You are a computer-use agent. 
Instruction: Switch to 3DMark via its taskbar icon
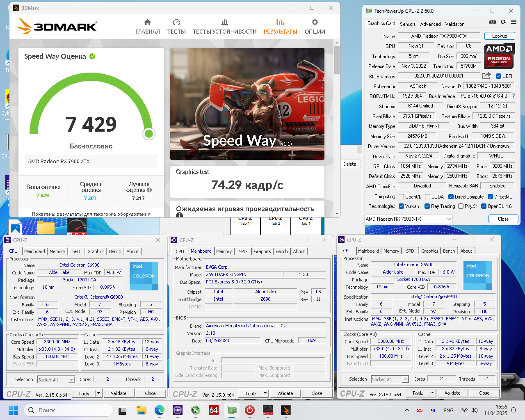(286, 410)
